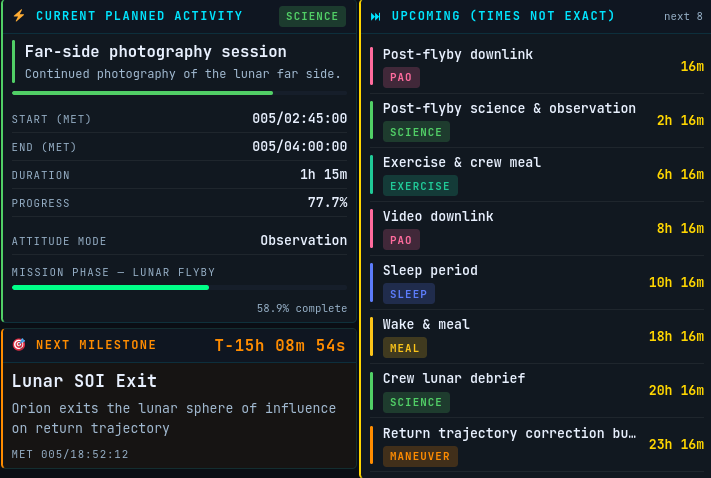The image size is (711, 478).
Task: Click the PAO tag under Post-flyby downlink
Action: tap(401, 77)
